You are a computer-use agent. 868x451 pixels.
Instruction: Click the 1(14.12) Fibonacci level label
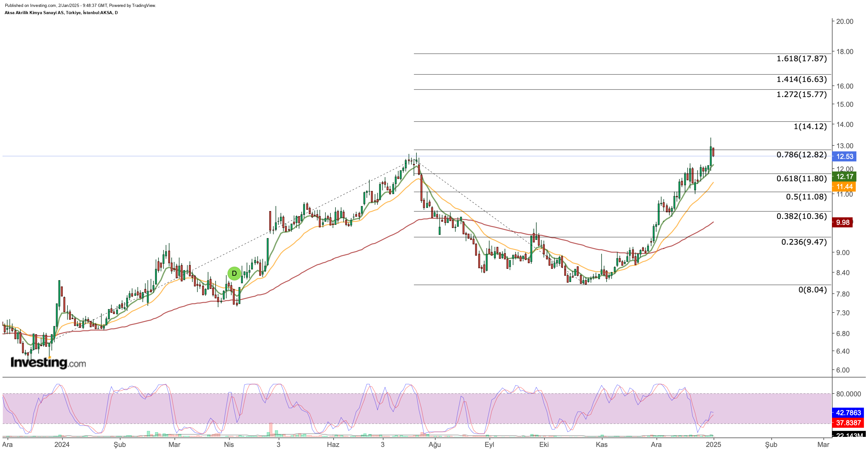(x=810, y=127)
